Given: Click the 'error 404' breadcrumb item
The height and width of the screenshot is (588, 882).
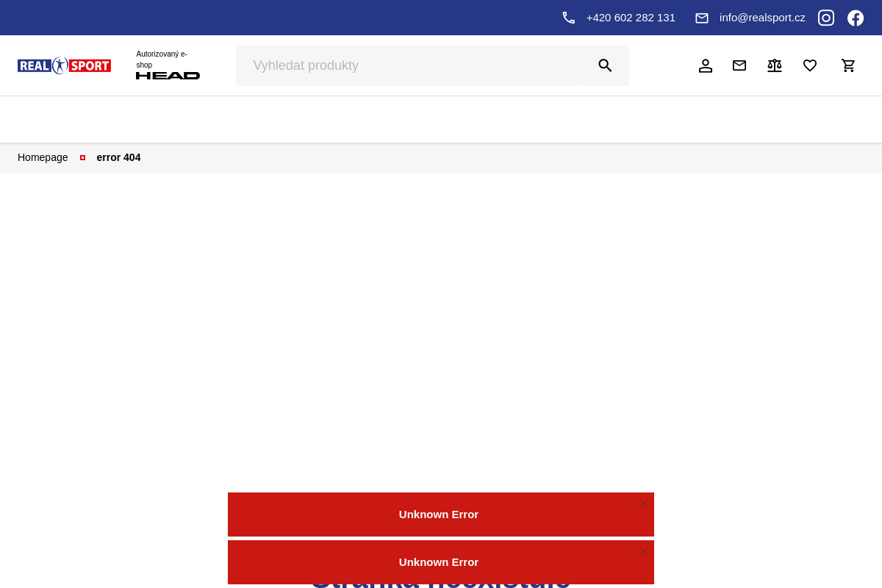Looking at the screenshot, I should click(118, 157).
